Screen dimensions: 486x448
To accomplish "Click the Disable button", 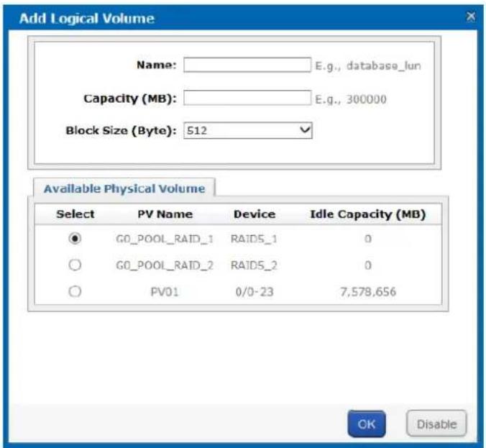I will tap(436, 424).
